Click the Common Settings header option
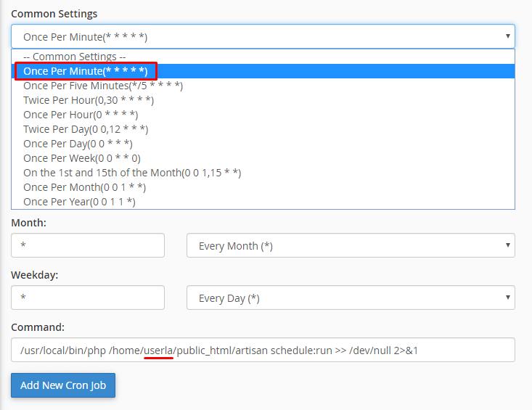The height and width of the screenshot is (410, 532). (x=75, y=57)
